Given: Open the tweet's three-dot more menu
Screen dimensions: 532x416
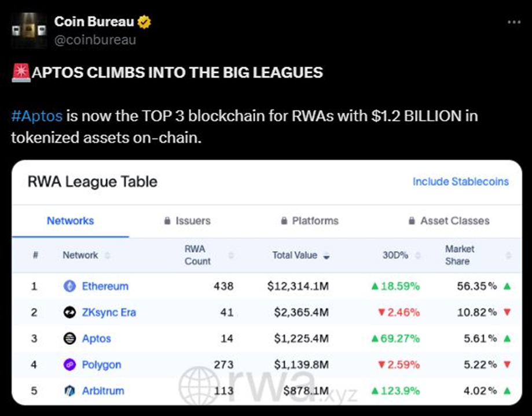Looking at the screenshot, I should pyautogui.click(x=513, y=22).
